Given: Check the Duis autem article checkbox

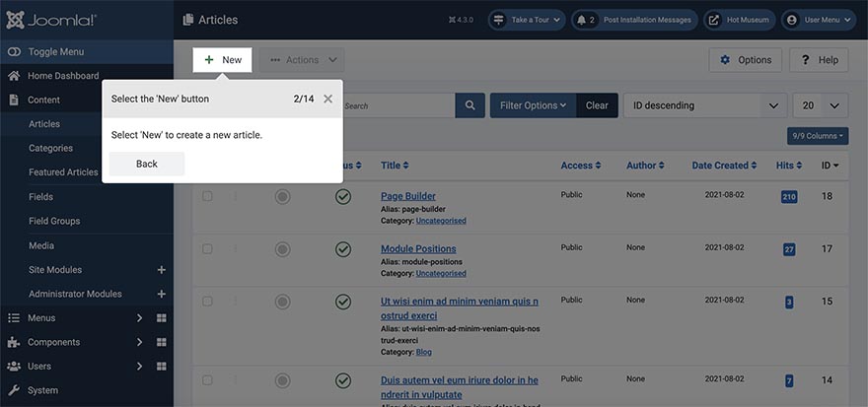Looking at the screenshot, I should point(207,380).
